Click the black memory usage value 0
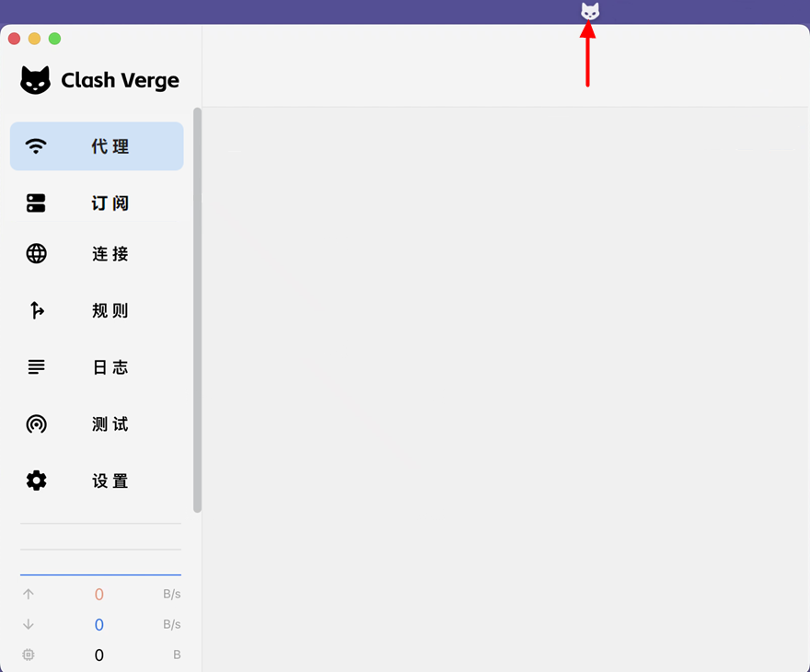 (99, 655)
